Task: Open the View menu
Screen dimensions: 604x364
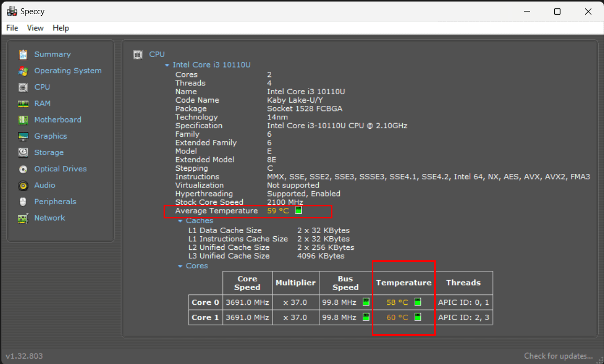Action: pos(35,28)
